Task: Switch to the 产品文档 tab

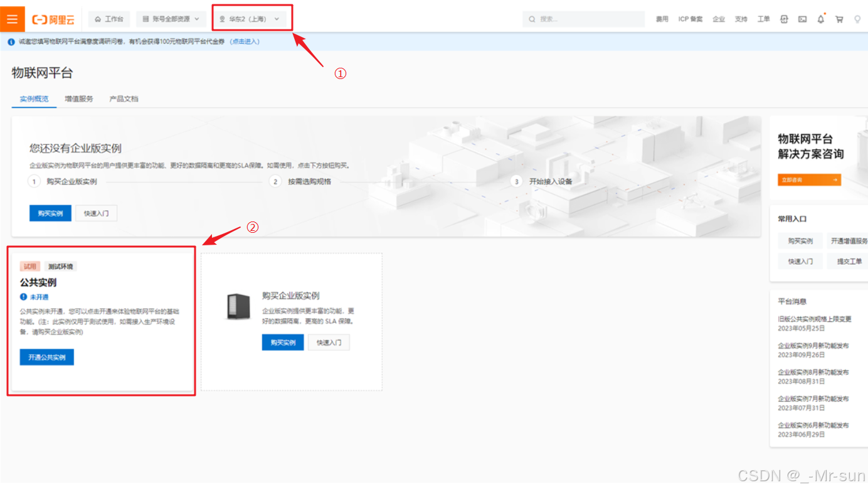Action: click(x=124, y=99)
